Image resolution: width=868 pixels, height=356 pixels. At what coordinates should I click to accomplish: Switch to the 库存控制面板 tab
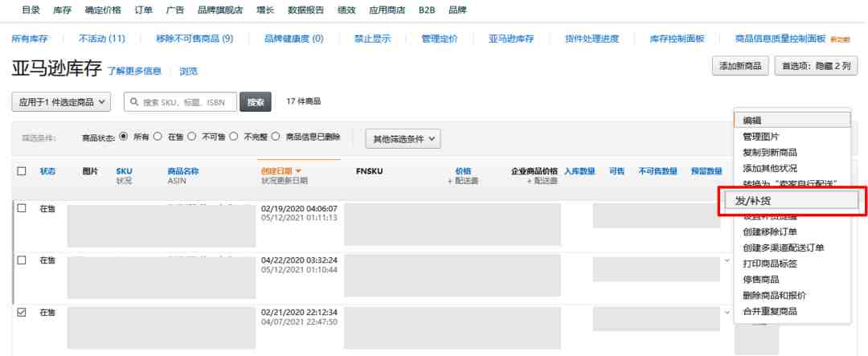(677, 39)
